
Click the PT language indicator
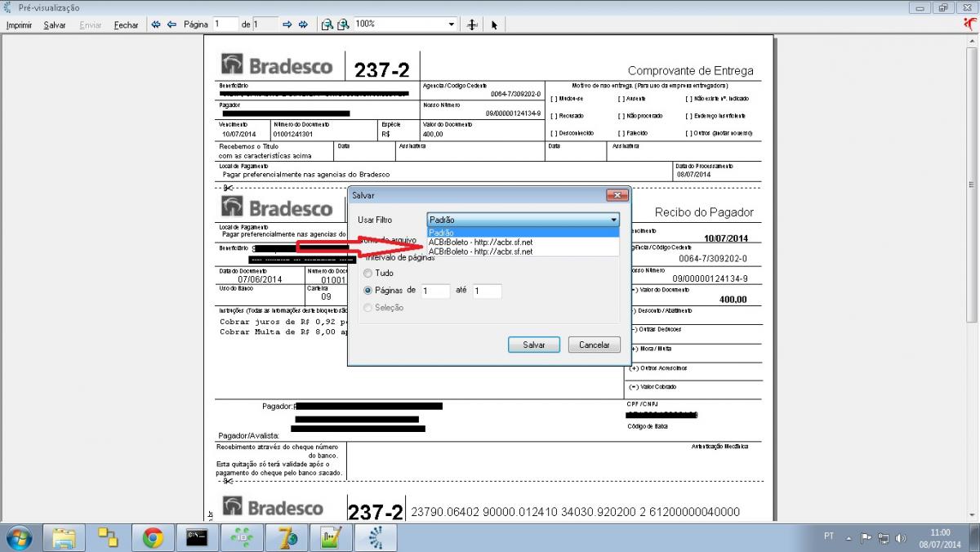829,536
